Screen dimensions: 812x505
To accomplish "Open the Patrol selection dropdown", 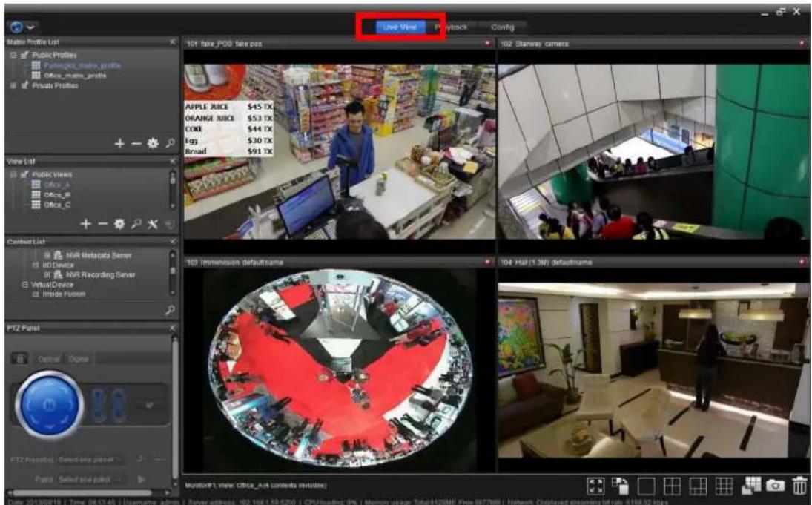I will tap(90, 480).
